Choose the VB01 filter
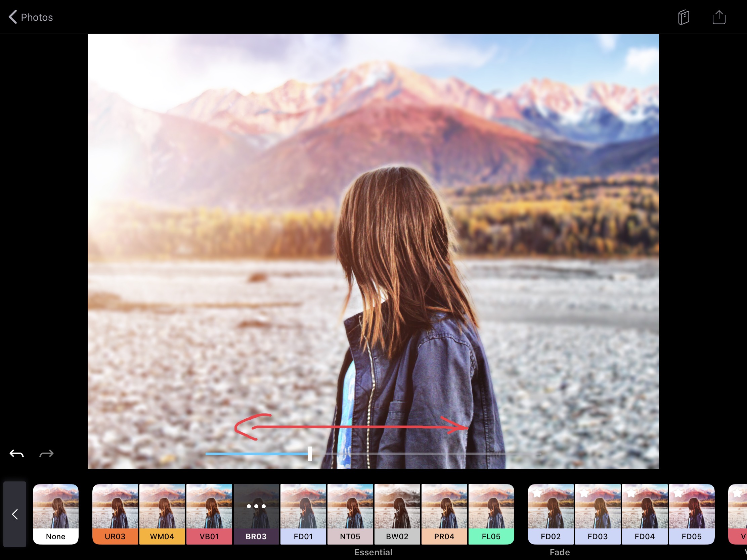The width and height of the screenshot is (747, 560). 209,514
